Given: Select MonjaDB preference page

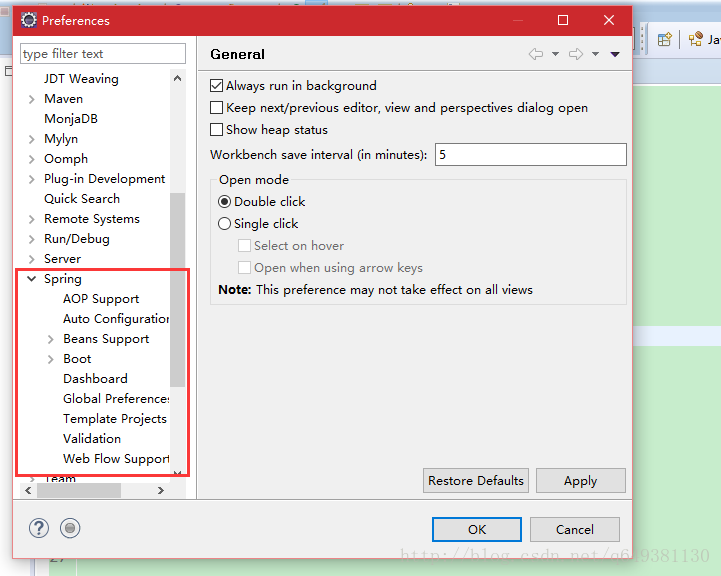Looking at the screenshot, I should pos(71,119).
